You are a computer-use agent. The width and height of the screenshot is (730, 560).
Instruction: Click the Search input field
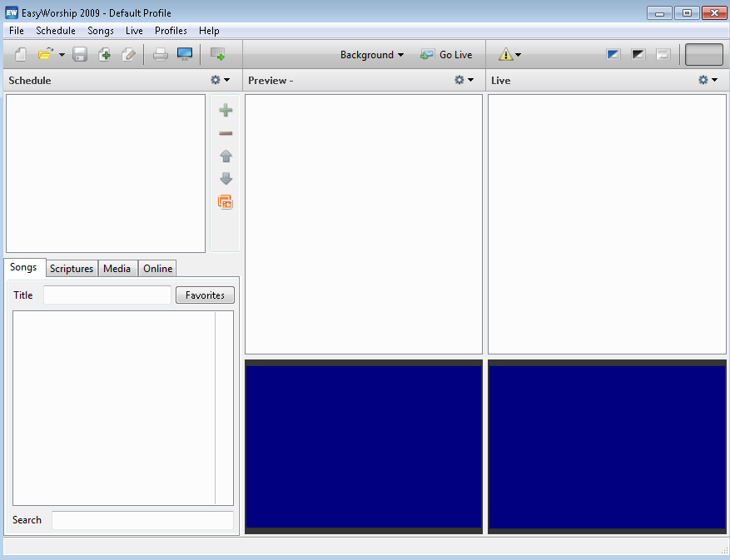click(142, 520)
